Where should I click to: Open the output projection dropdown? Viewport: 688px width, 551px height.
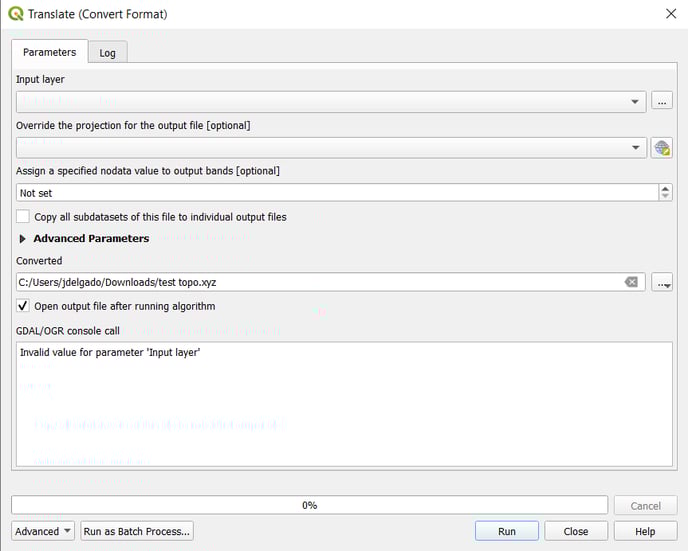point(331,148)
